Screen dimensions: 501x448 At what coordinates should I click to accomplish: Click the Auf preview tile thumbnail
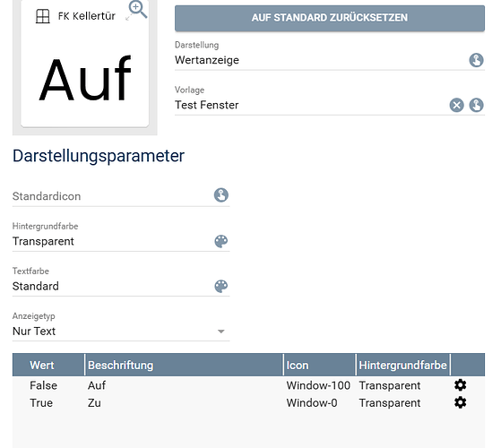[84, 64]
